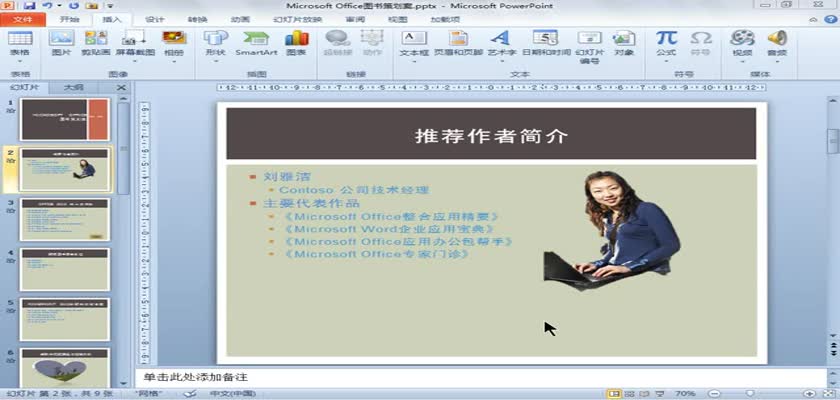
Task: Click the 超链接 hyperlink icon
Action: click(x=337, y=38)
